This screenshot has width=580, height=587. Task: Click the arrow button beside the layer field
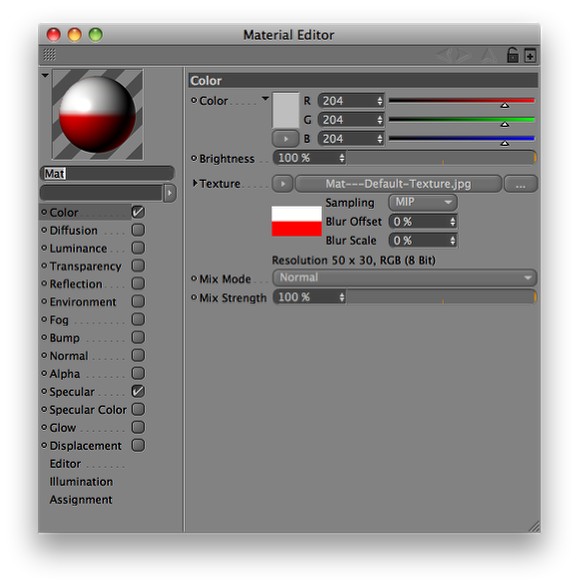[170, 193]
